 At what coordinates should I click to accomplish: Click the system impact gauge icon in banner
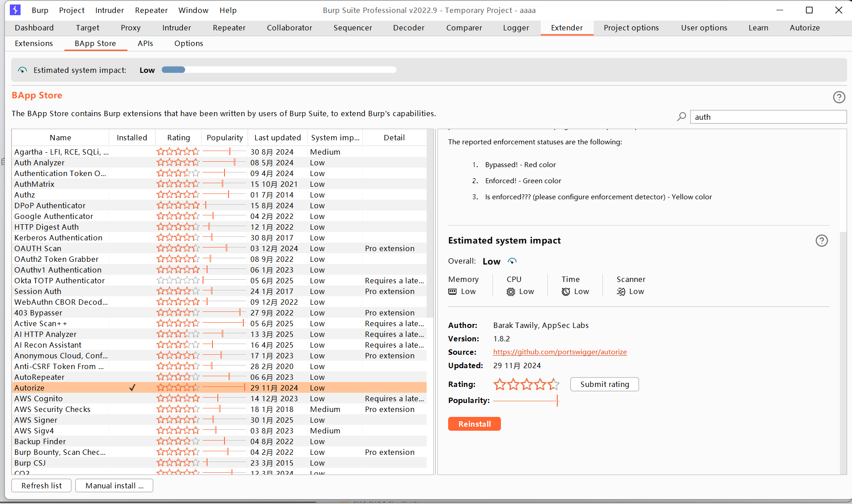[22, 70]
